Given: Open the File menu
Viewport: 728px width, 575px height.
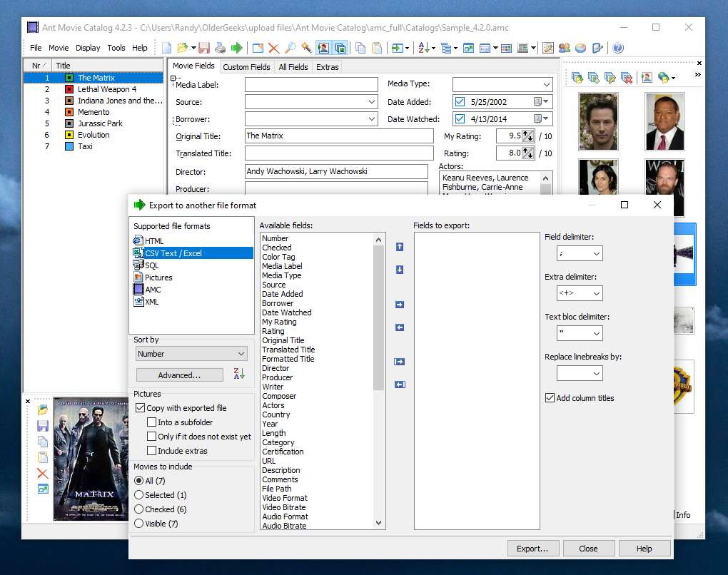Looking at the screenshot, I should pos(36,48).
